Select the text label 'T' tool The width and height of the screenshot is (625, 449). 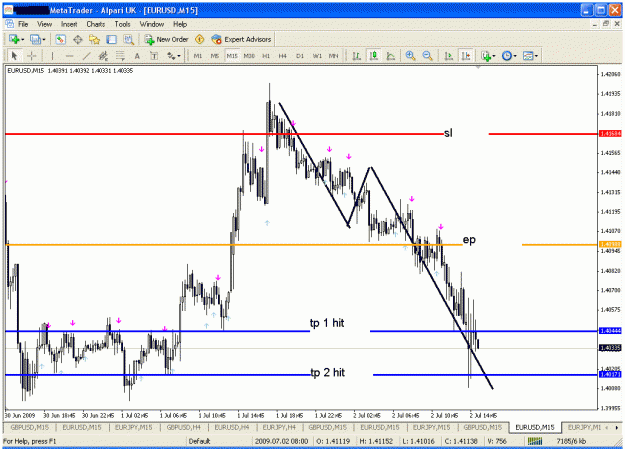click(154, 56)
